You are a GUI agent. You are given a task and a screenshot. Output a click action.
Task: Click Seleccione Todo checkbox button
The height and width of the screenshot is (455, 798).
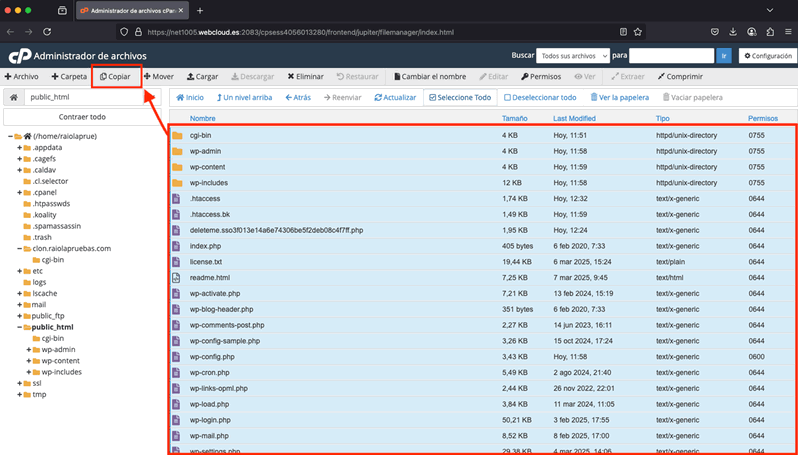tap(460, 97)
